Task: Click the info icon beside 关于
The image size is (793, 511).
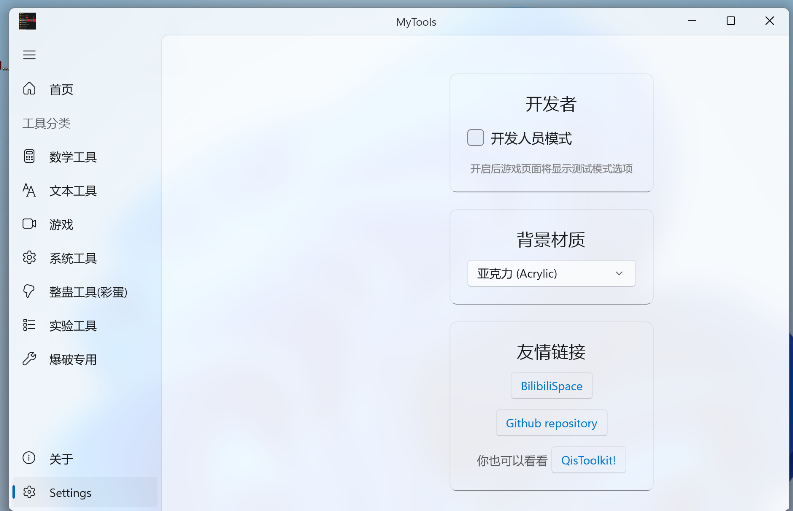Action: [29, 458]
